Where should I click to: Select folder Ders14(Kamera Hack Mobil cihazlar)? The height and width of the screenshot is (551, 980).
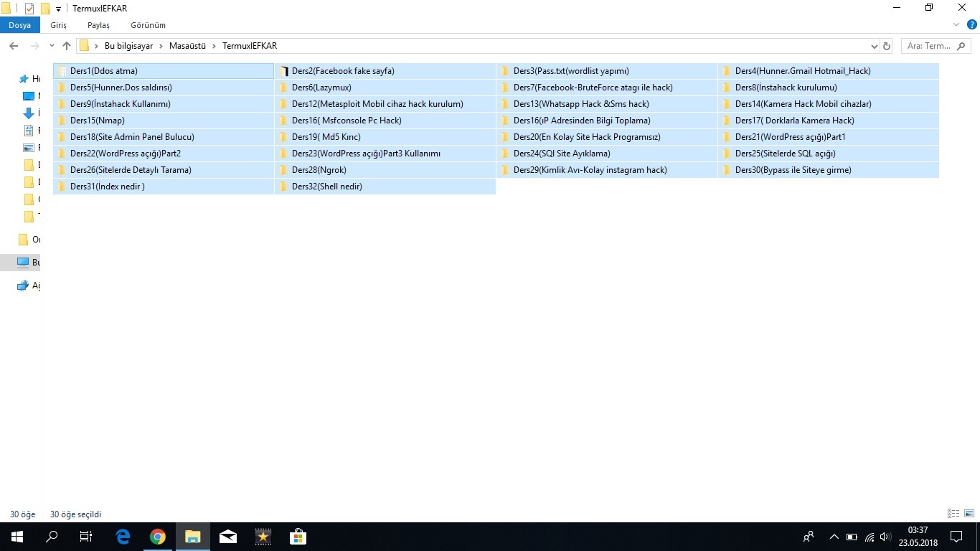click(x=829, y=104)
